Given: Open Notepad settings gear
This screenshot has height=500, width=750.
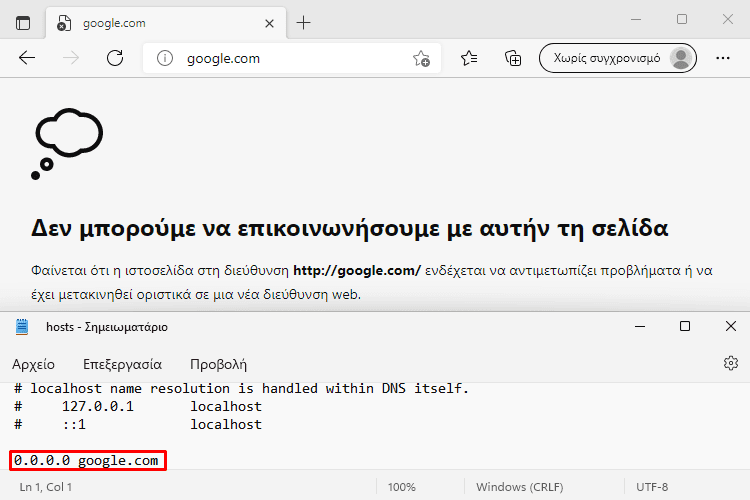Looking at the screenshot, I should tap(730, 363).
